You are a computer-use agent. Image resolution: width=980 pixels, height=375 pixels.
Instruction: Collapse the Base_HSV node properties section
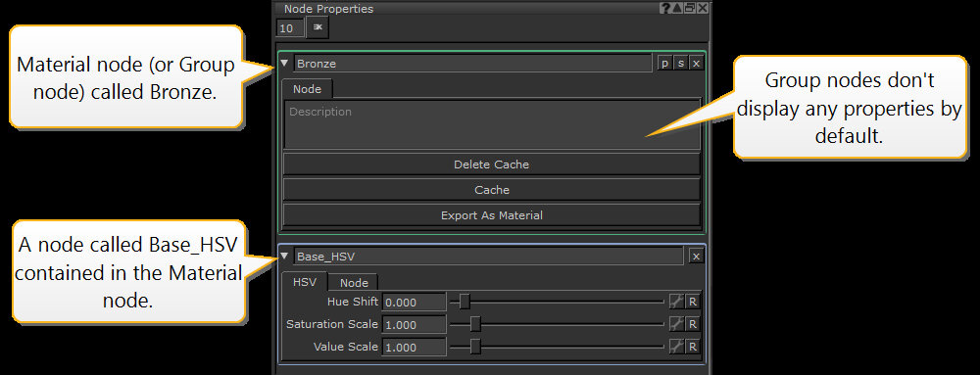[285, 256]
